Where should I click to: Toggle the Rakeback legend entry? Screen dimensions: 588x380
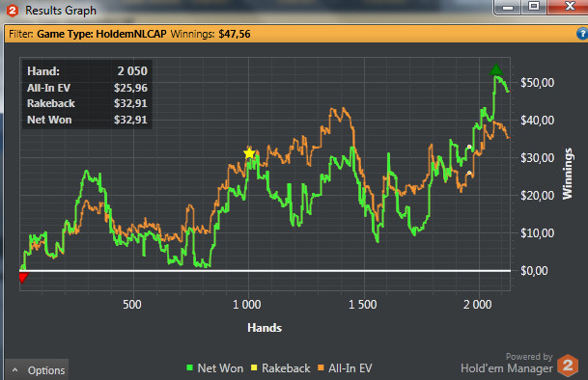click(281, 368)
